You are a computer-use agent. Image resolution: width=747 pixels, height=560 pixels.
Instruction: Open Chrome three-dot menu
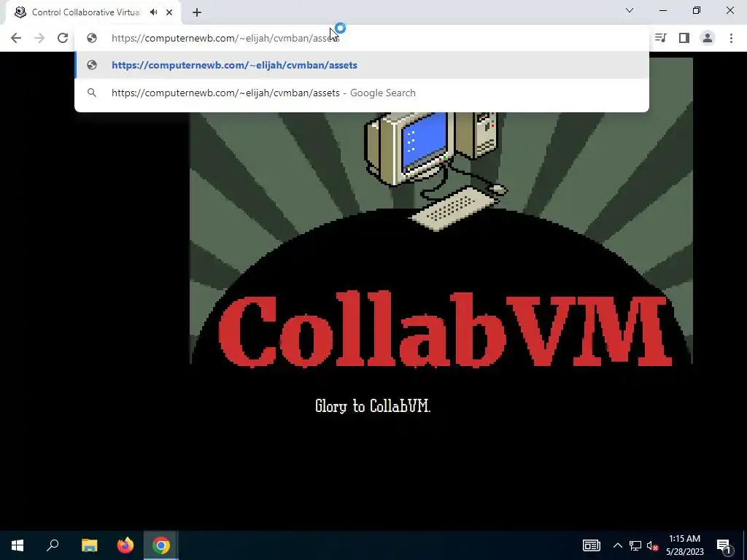pos(731,38)
